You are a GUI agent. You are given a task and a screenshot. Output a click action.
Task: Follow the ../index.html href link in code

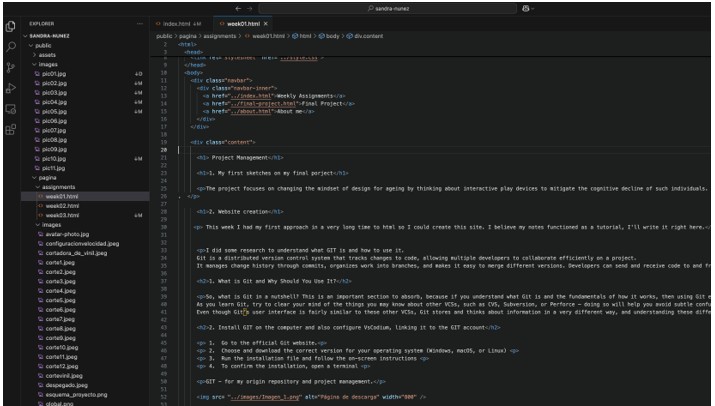point(252,96)
